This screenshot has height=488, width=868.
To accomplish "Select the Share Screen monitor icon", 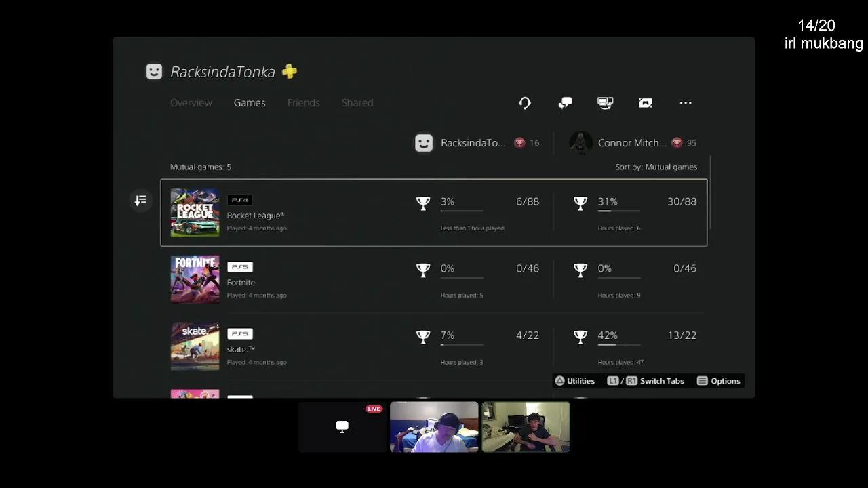I will pyautogui.click(x=605, y=103).
